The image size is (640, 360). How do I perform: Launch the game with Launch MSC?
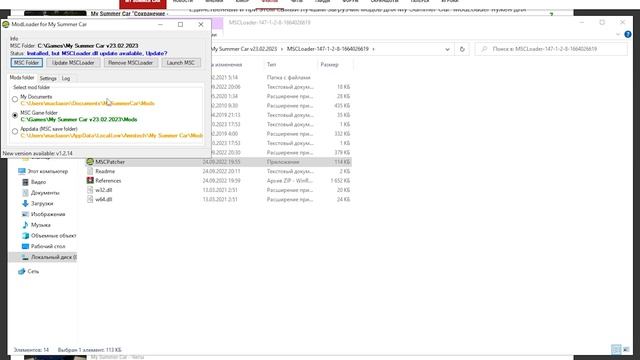click(x=181, y=63)
